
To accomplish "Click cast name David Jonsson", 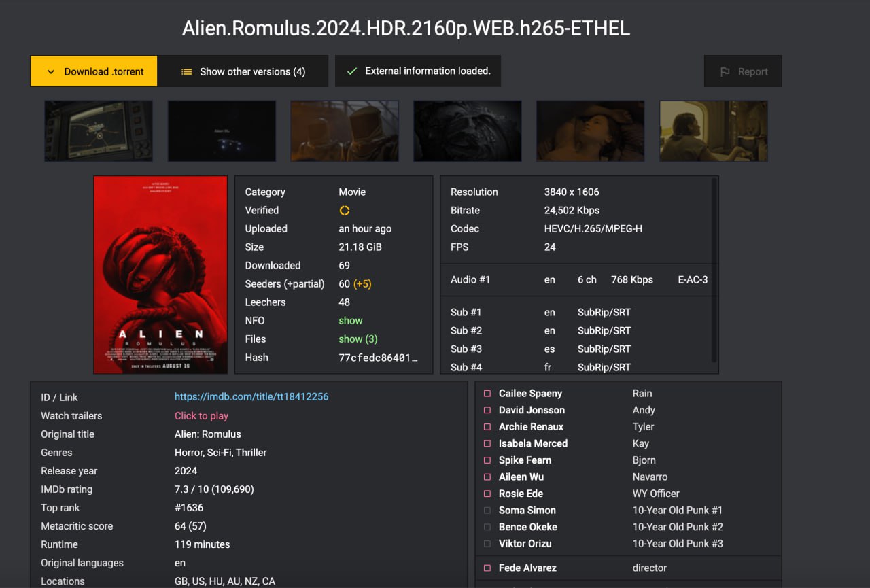I will tap(532, 410).
